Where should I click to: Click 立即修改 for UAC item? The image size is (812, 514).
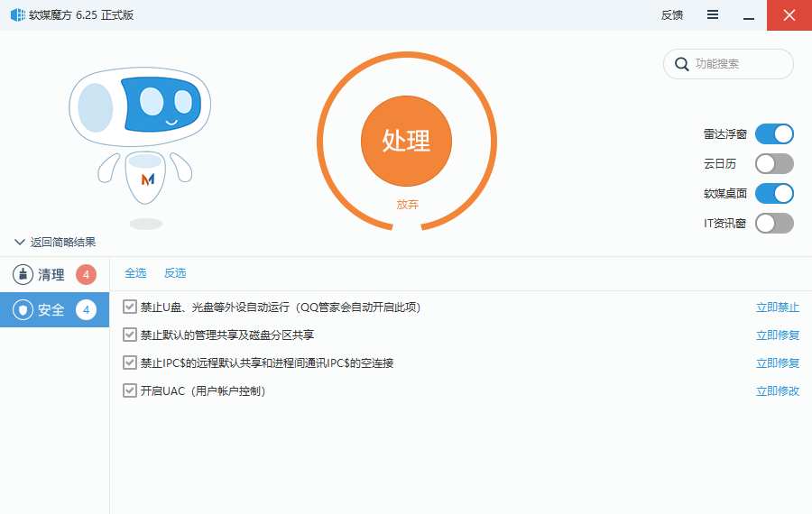[778, 391]
